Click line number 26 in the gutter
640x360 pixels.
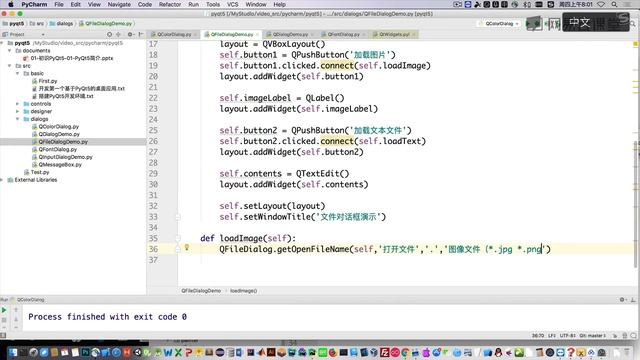tap(153, 141)
